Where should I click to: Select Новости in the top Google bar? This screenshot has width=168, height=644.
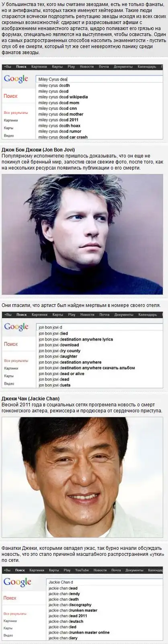pyautogui.click(x=87, y=67)
